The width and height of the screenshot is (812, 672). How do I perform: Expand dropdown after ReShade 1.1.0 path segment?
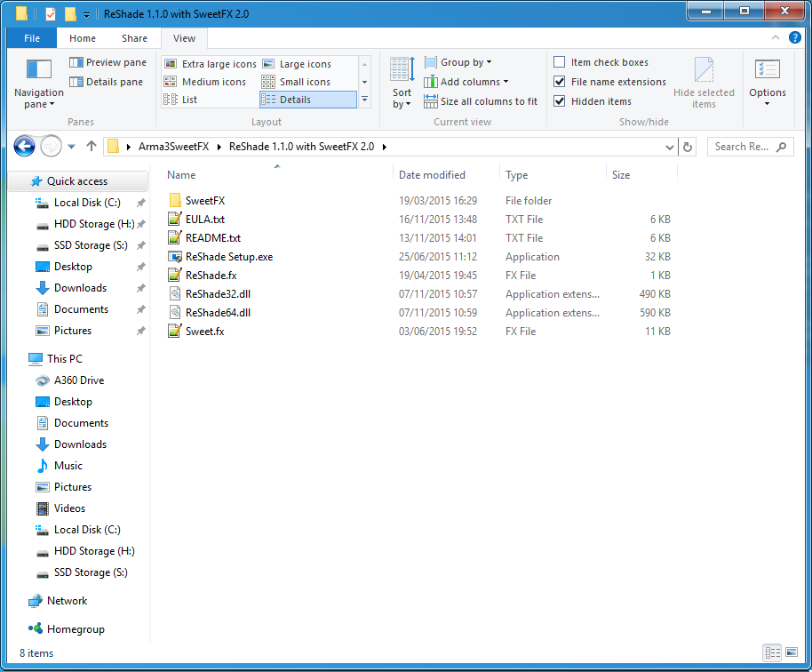385,148
